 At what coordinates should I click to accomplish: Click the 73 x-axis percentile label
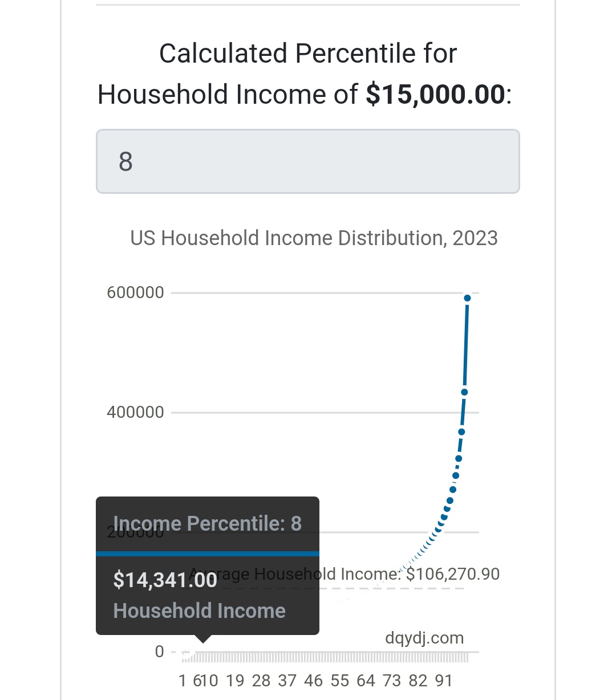coord(392,681)
